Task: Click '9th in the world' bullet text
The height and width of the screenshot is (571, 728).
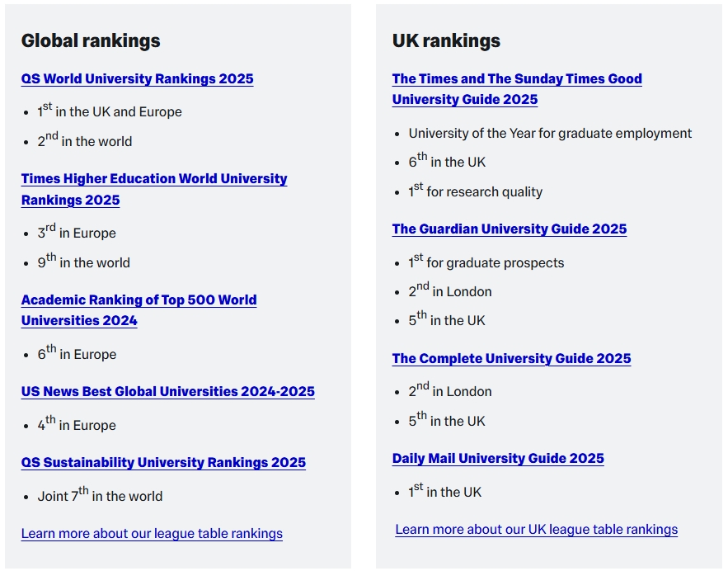Action: coord(83,261)
